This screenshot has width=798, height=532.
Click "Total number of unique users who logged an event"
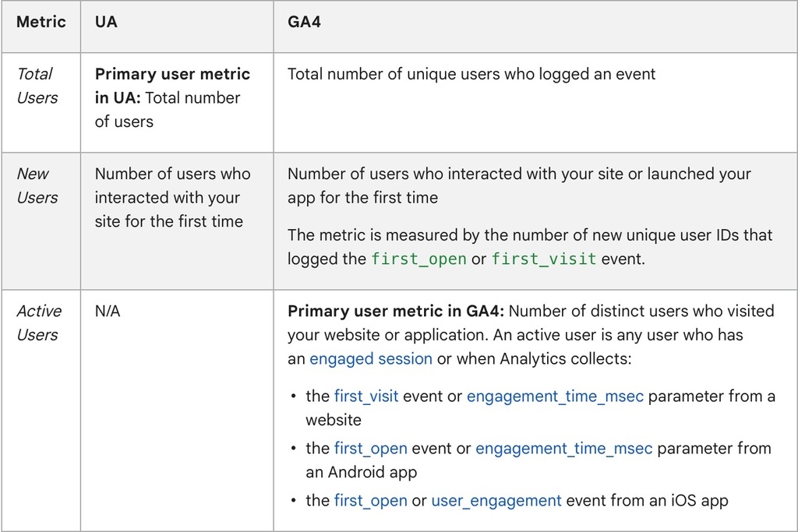[x=471, y=74]
